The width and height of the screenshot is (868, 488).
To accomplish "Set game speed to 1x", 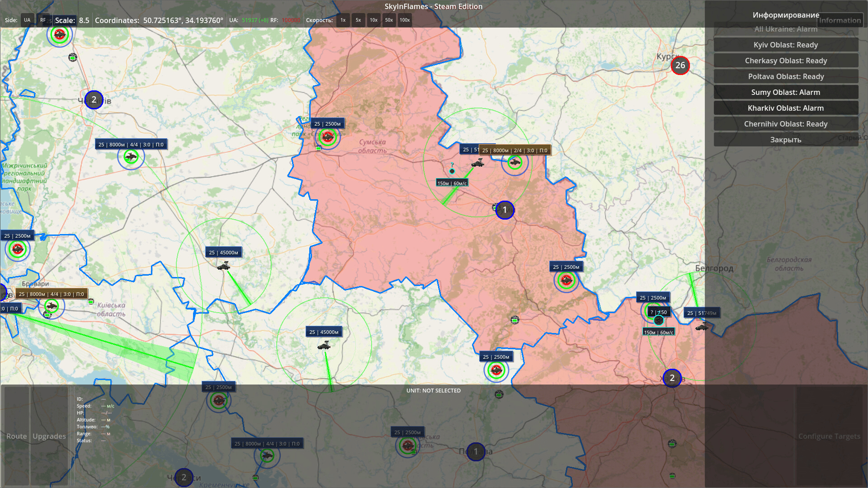I will pyautogui.click(x=343, y=20).
